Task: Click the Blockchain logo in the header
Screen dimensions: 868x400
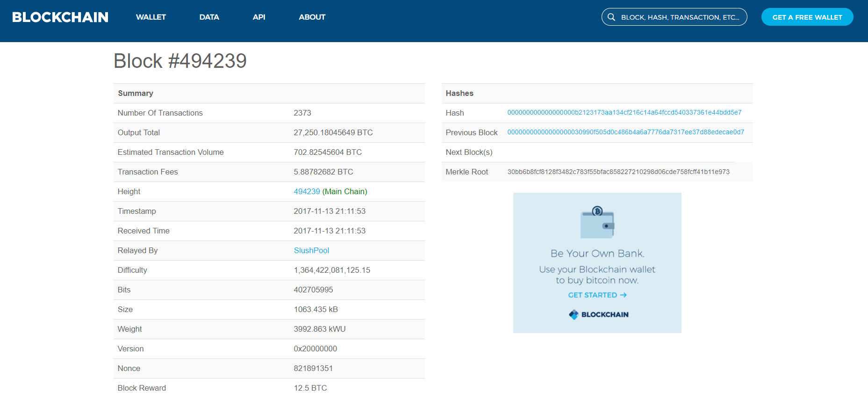Action: coord(60,17)
